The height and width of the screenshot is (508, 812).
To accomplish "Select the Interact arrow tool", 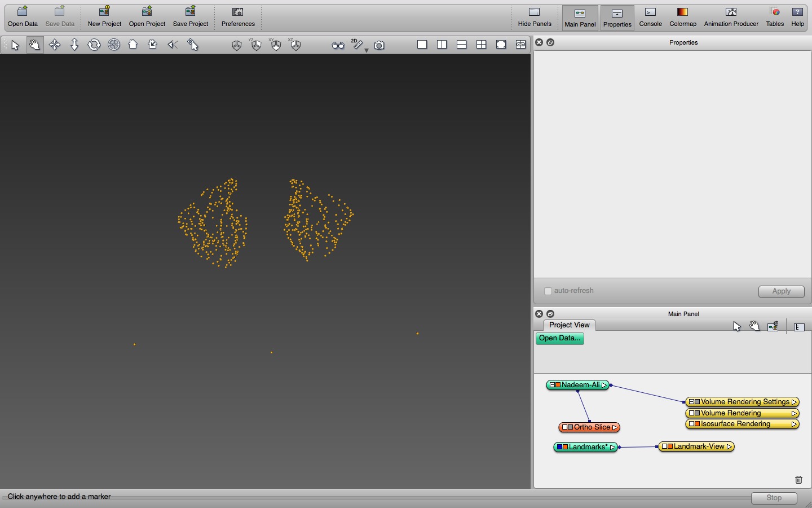I will (15, 45).
